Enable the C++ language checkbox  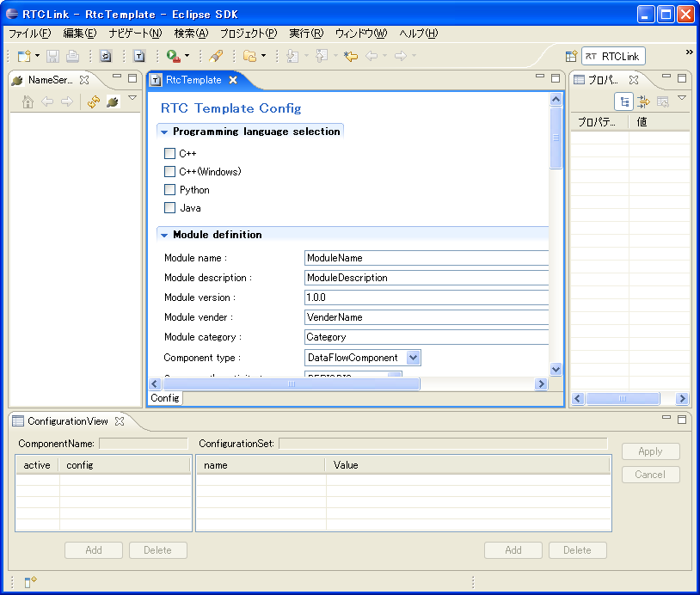click(x=169, y=154)
